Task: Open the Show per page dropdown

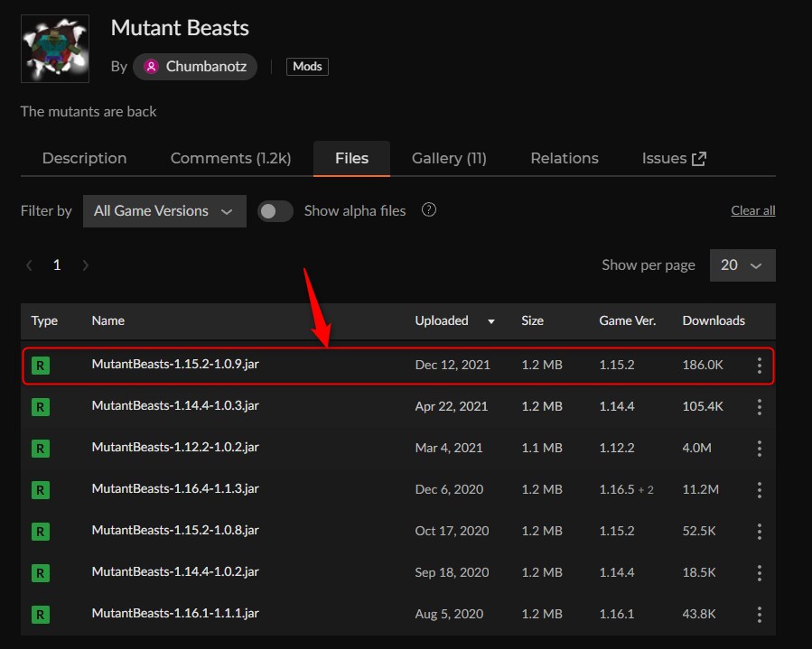Action: pyautogui.click(x=742, y=265)
